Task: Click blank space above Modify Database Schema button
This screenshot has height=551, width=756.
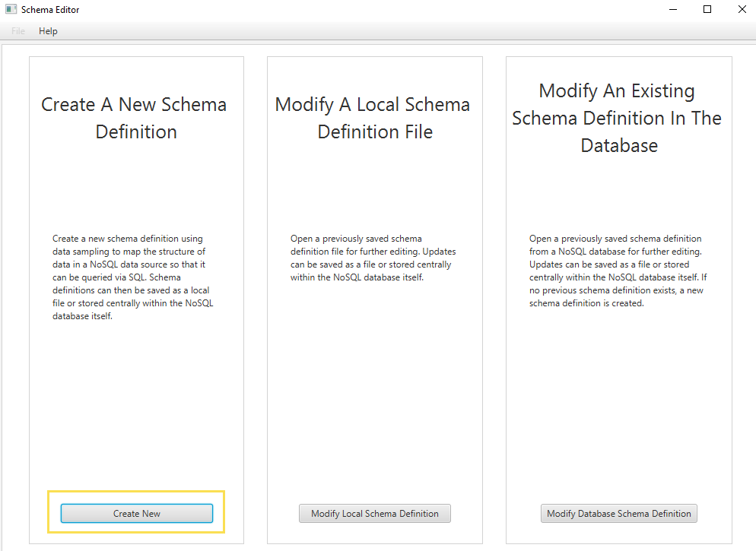Action: (618, 410)
